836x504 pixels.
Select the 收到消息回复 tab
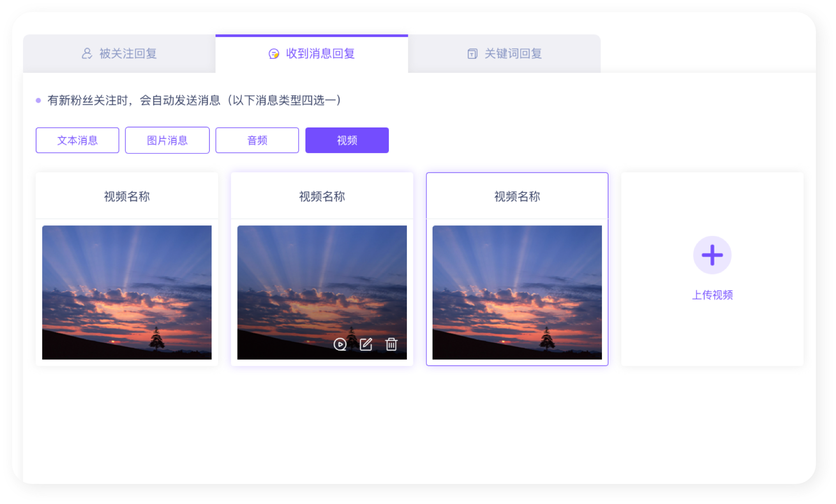311,54
